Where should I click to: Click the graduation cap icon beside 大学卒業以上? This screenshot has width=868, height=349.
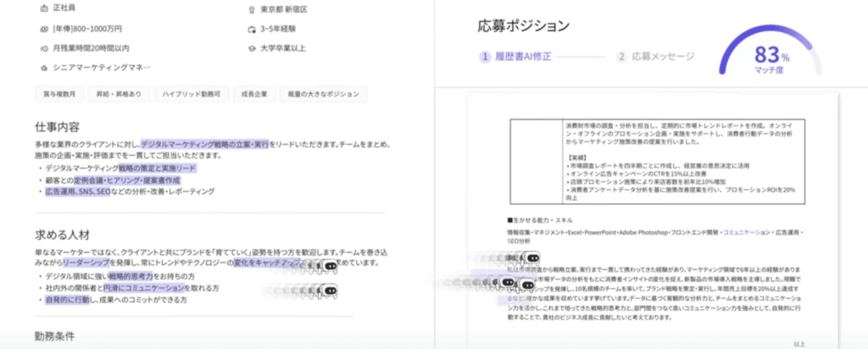coord(251,47)
